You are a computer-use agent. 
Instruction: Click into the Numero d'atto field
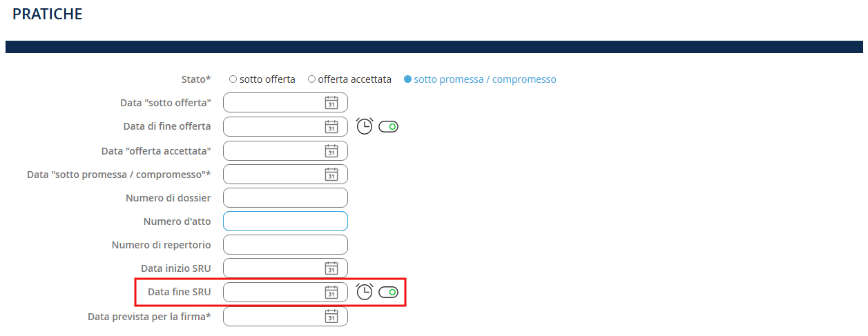285,221
